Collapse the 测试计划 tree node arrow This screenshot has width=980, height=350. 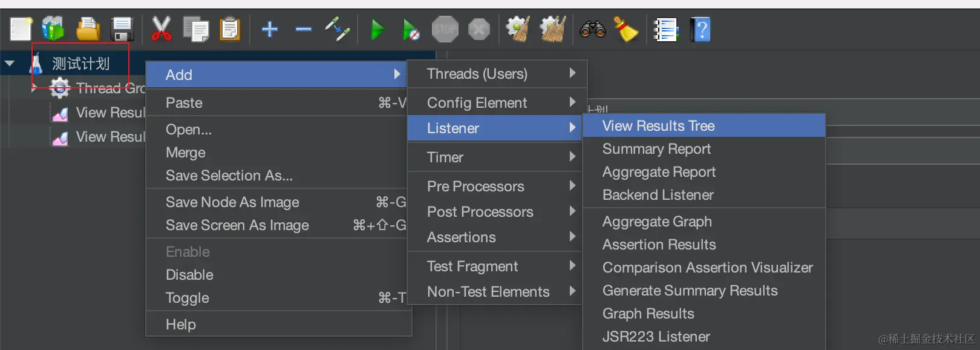tap(10, 63)
